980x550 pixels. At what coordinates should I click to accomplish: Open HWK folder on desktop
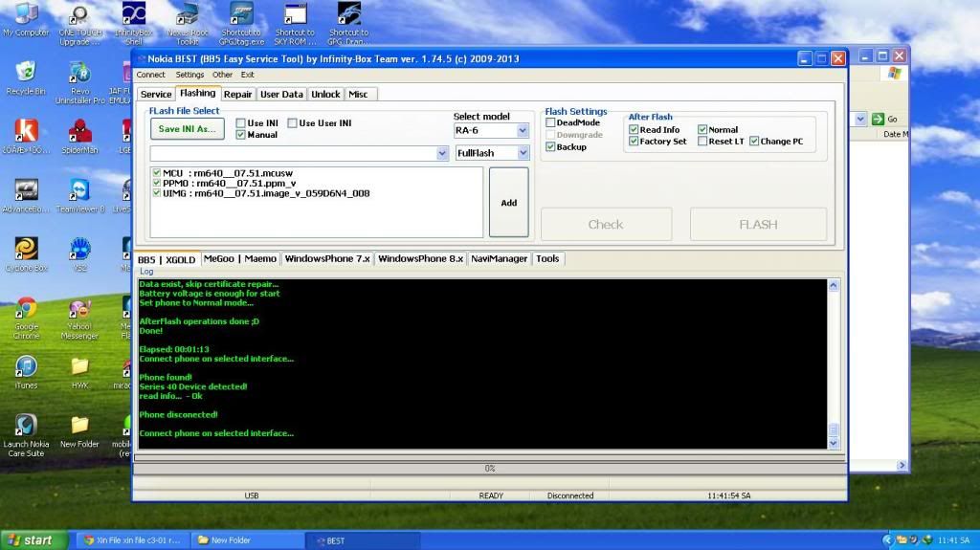point(79,372)
